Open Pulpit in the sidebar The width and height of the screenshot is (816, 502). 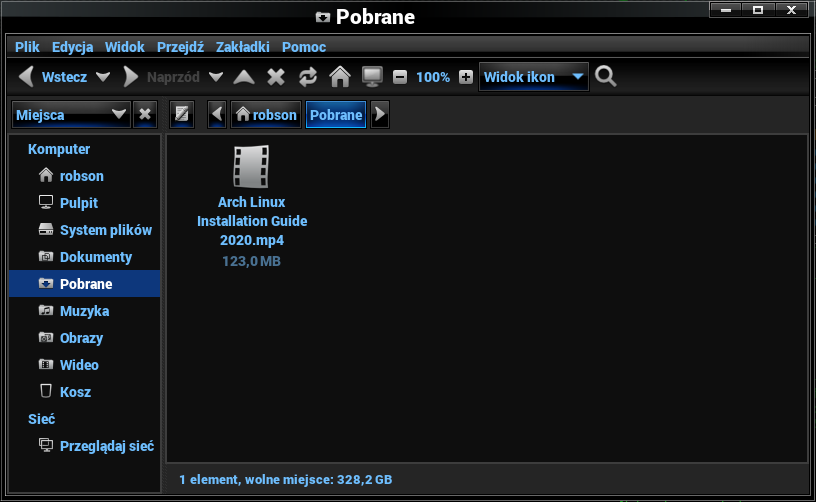click(84, 203)
